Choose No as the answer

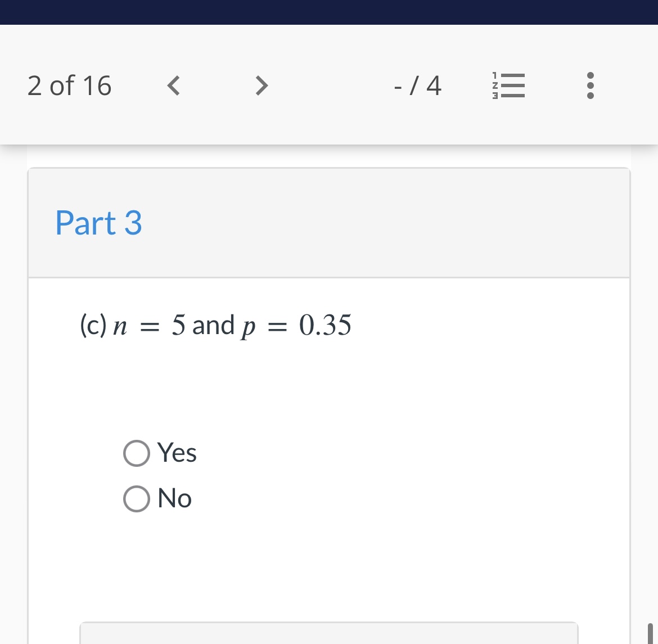click(136, 498)
